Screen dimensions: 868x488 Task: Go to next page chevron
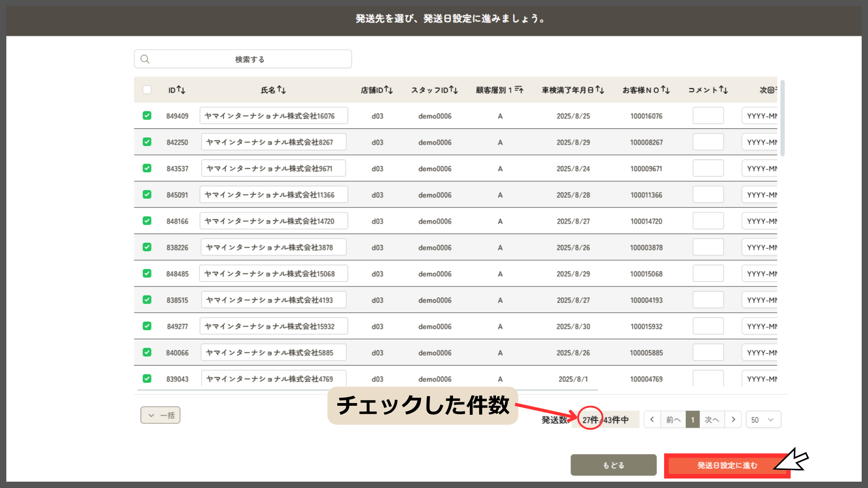[733, 420]
